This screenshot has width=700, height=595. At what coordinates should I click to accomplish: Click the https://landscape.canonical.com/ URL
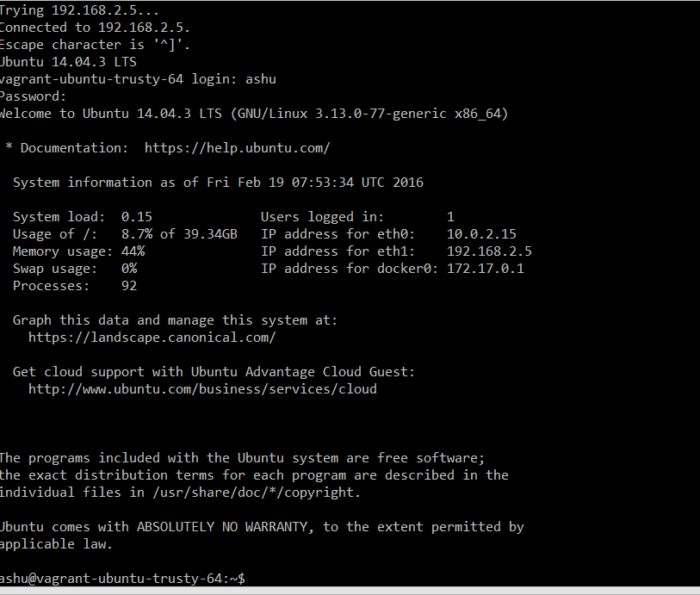click(x=152, y=338)
